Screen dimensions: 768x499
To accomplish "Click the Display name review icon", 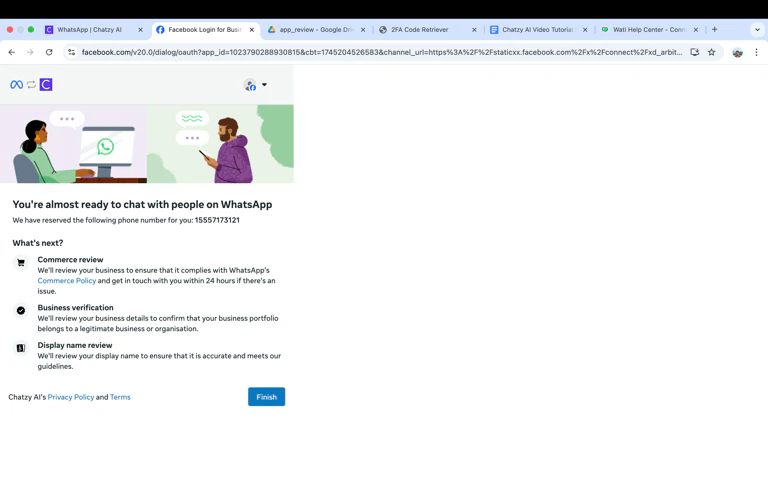I will point(21,348).
